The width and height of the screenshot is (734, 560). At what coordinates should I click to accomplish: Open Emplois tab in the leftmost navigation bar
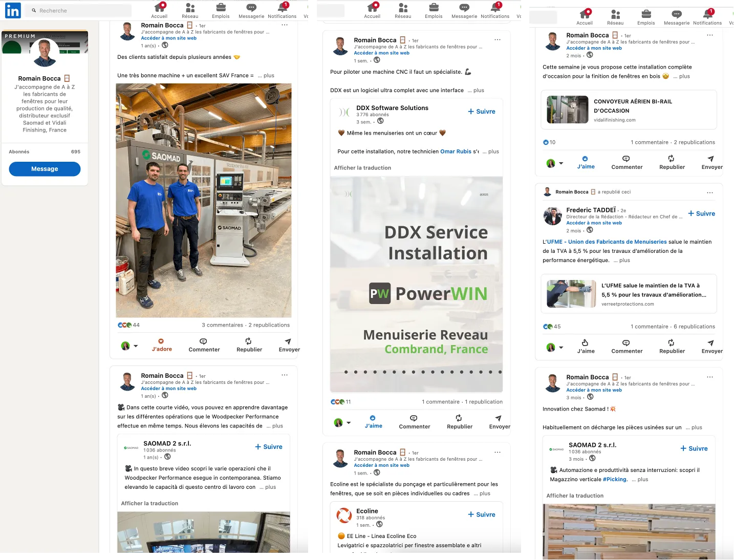pyautogui.click(x=221, y=11)
